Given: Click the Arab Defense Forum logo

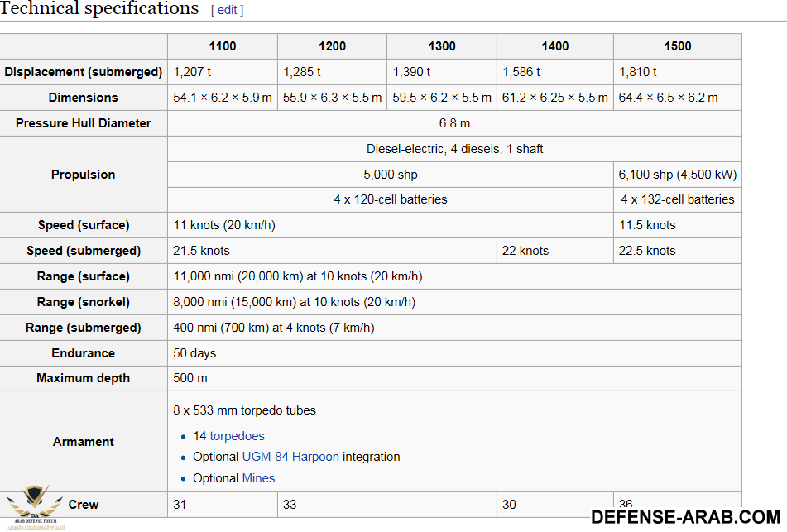Looking at the screenshot, I should click(33, 506).
